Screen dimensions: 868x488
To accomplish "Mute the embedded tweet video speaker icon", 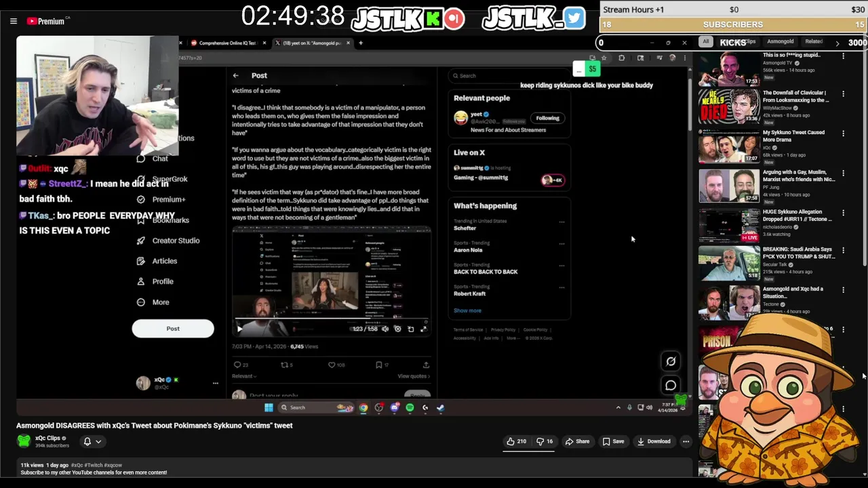I will (x=385, y=329).
